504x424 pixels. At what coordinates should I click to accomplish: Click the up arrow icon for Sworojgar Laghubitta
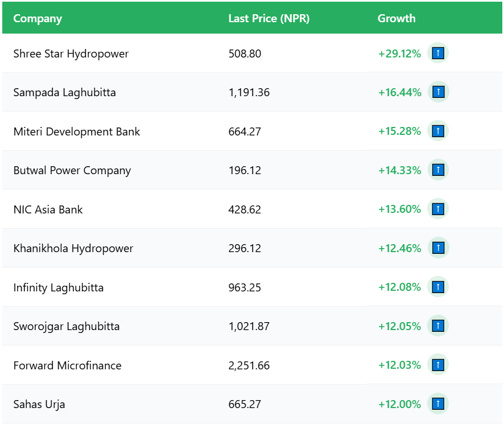tap(438, 326)
